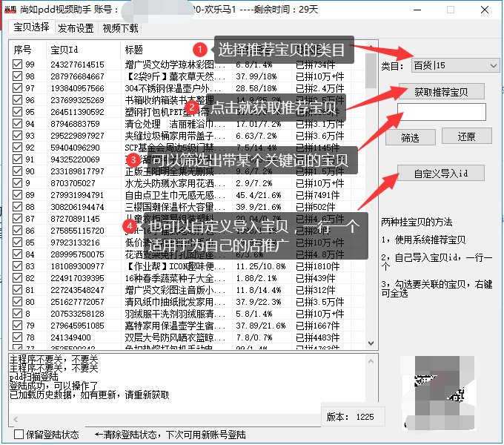Viewport: 504px width, 445px height.
Task: Select item ID 287976684667
Action: (x=78, y=76)
